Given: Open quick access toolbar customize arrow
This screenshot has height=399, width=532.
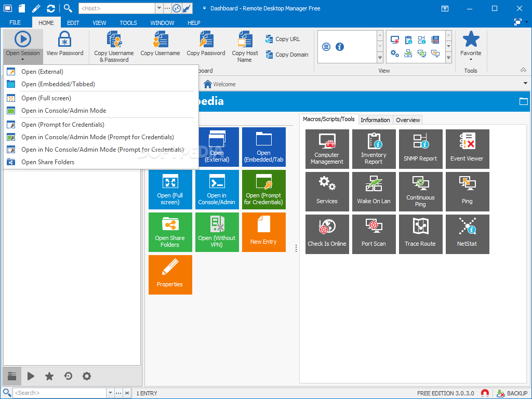Looking at the screenshot, I should [x=204, y=8].
